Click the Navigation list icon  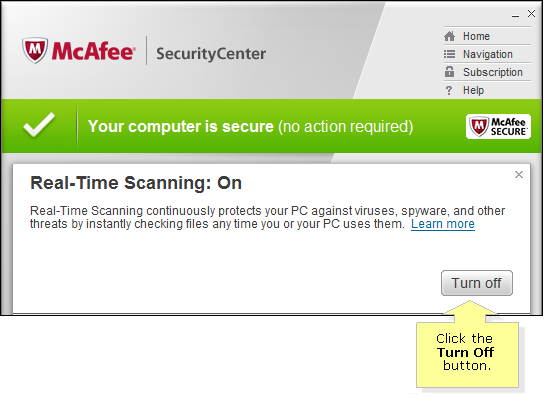(449, 54)
